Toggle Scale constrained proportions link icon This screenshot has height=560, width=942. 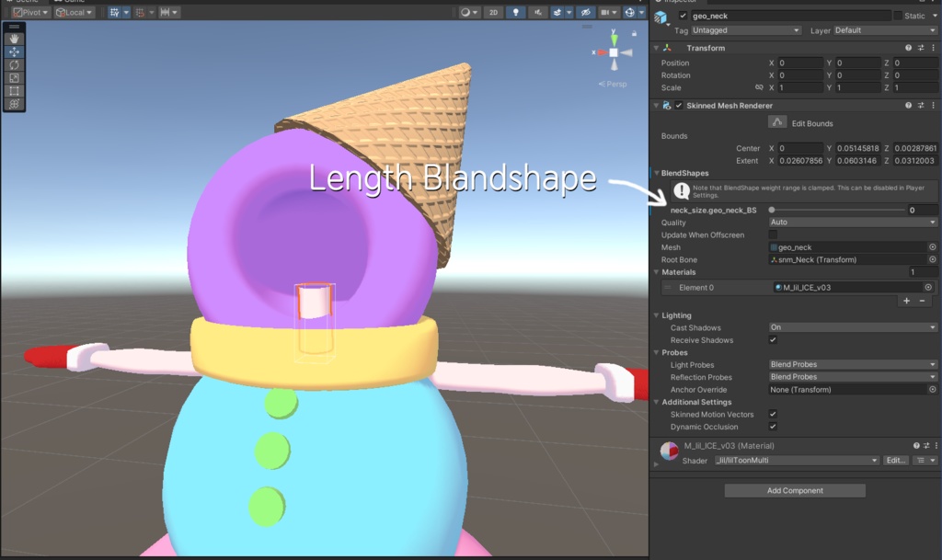coord(759,87)
